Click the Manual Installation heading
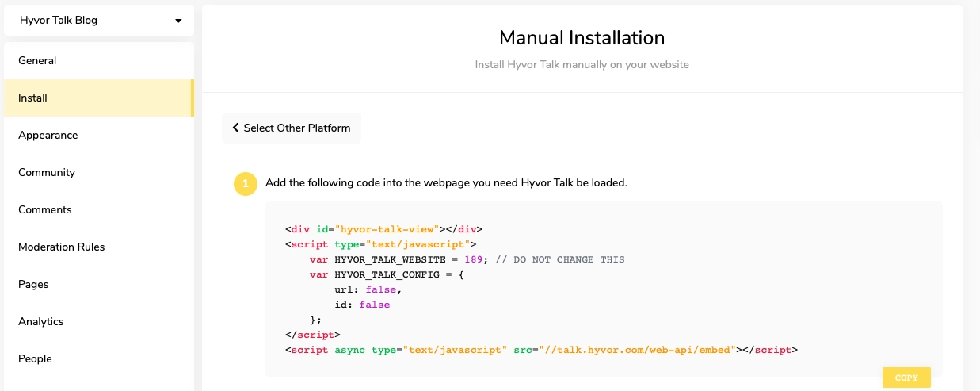 pos(582,37)
